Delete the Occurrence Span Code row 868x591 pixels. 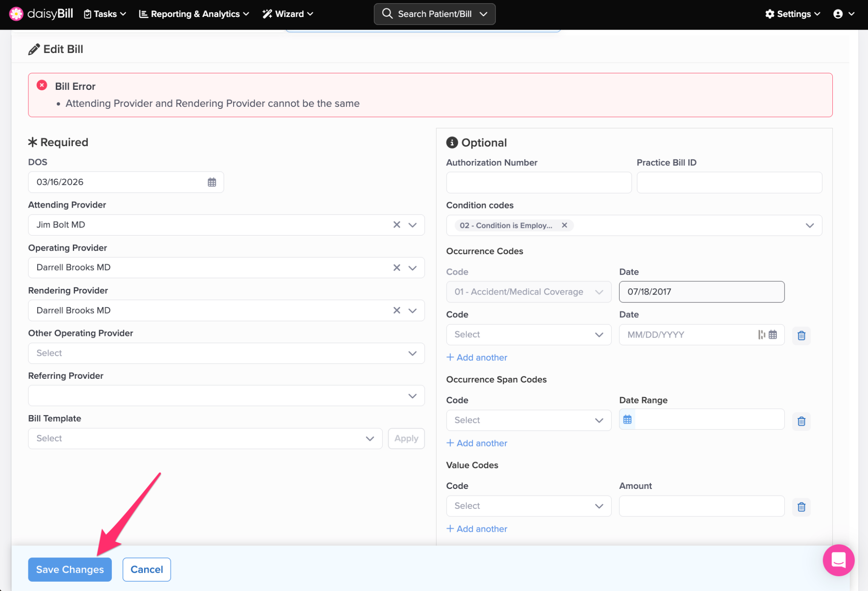pos(801,421)
